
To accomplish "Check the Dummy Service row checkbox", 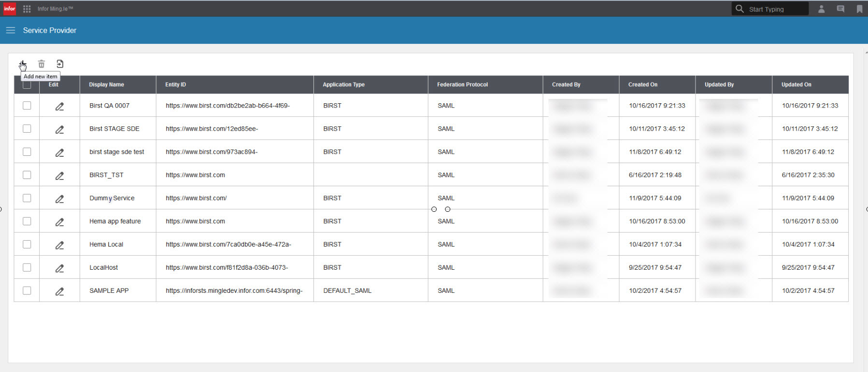I will (27, 198).
